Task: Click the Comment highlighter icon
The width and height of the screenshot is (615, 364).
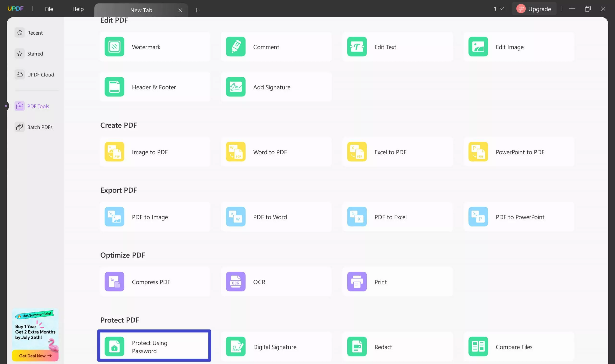Action: (235, 47)
